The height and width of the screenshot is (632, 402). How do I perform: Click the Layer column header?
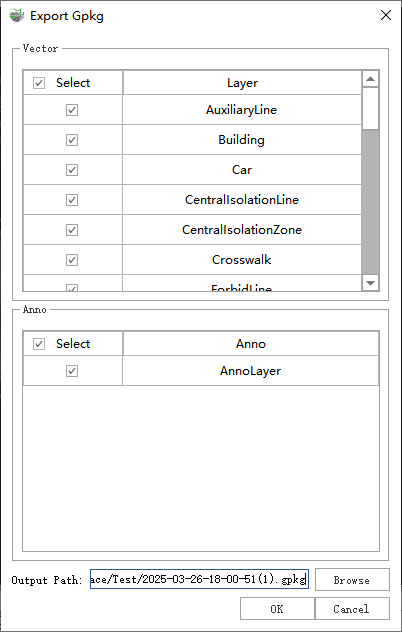click(242, 83)
